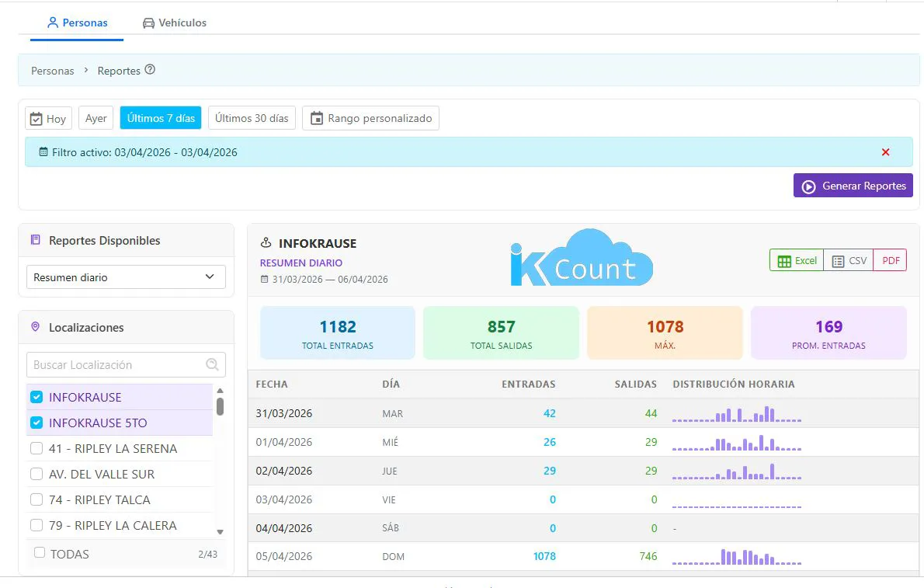Image resolution: width=924 pixels, height=588 pixels.
Task: Uncheck the INFOKRAUSE location checkbox
Action: [x=36, y=398]
